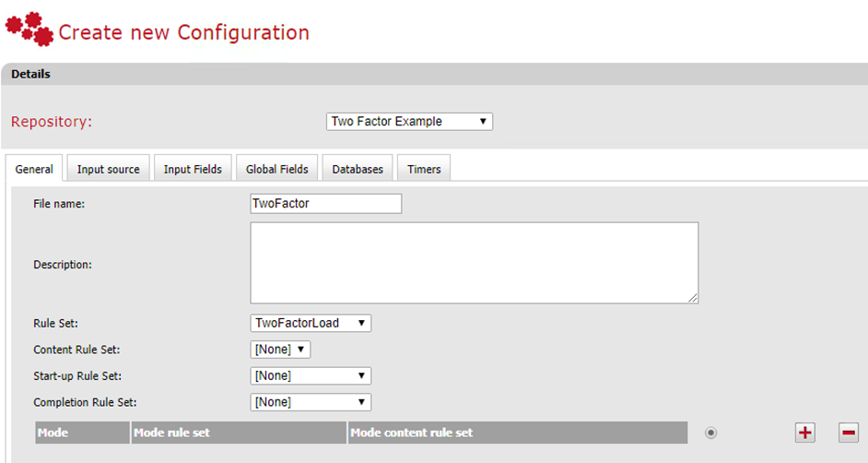The height and width of the screenshot is (463, 868).
Task: Click the red gears configuration logo
Action: pos(29,29)
